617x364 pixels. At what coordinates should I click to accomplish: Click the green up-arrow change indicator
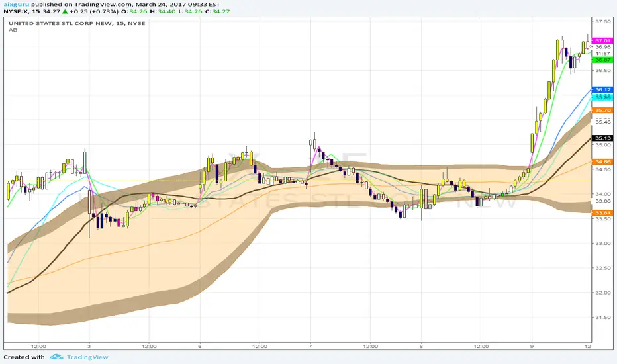tap(65, 11)
